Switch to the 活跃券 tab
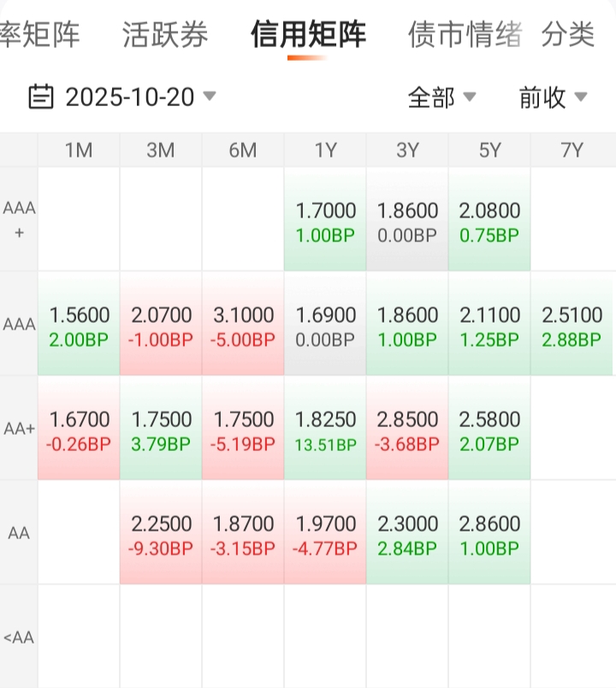The width and height of the screenshot is (616, 688). (x=165, y=35)
